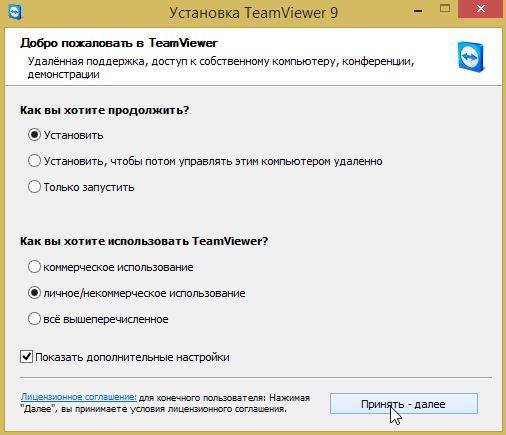The image size is (506, 435).
Task: Open the "Лицензионное соглашение" link
Action: pyautogui.click(x=79, y=397)
